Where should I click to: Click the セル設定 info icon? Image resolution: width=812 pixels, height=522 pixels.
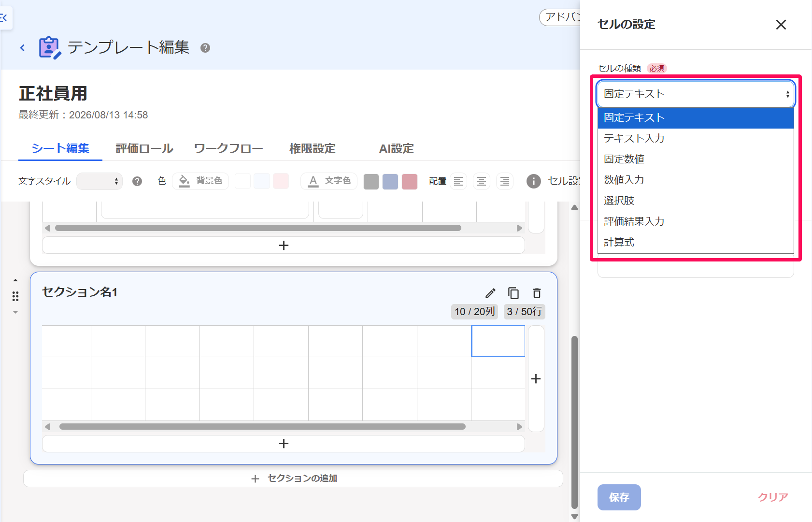pyautogui.click(x=534, y=181)
